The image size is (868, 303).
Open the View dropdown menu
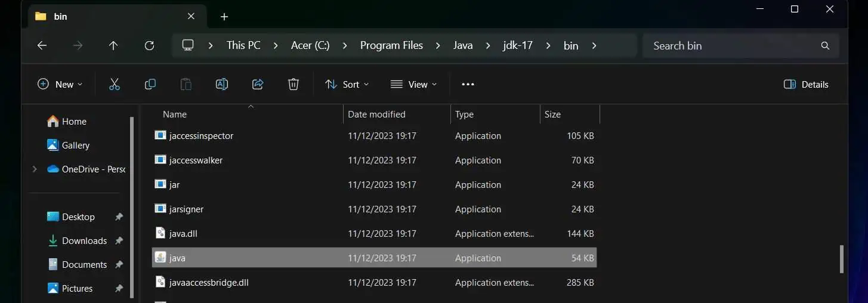[x=413, y=85]
